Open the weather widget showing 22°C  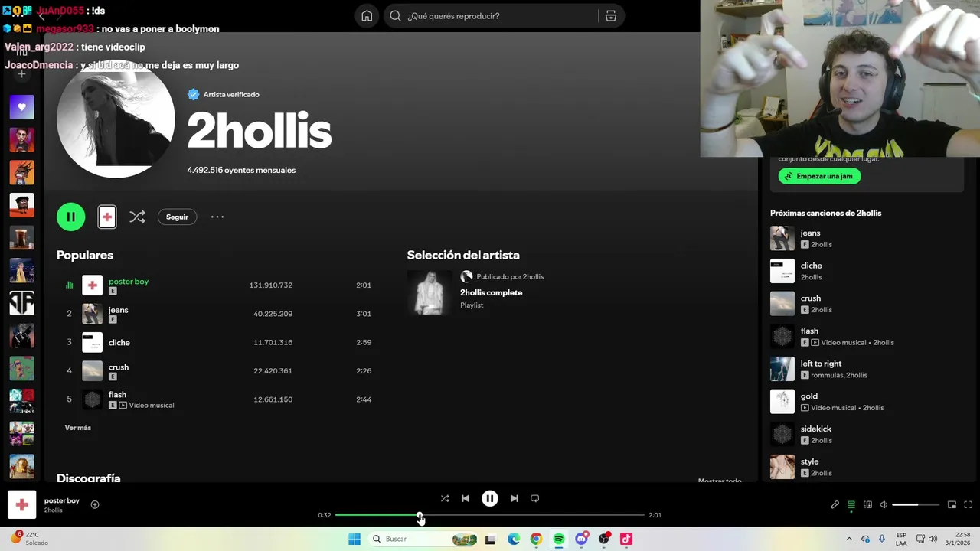click(x=29, y=539)
